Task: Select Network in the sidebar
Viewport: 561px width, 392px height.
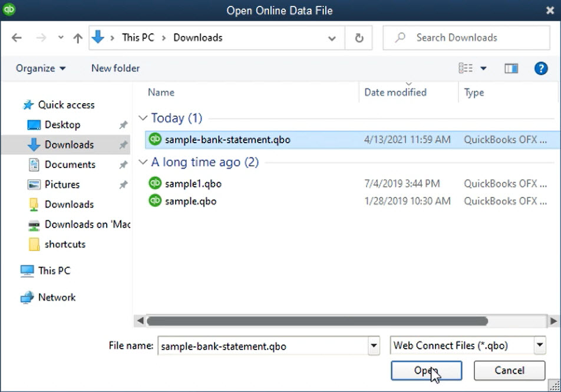Action: (x=57, y=297)
